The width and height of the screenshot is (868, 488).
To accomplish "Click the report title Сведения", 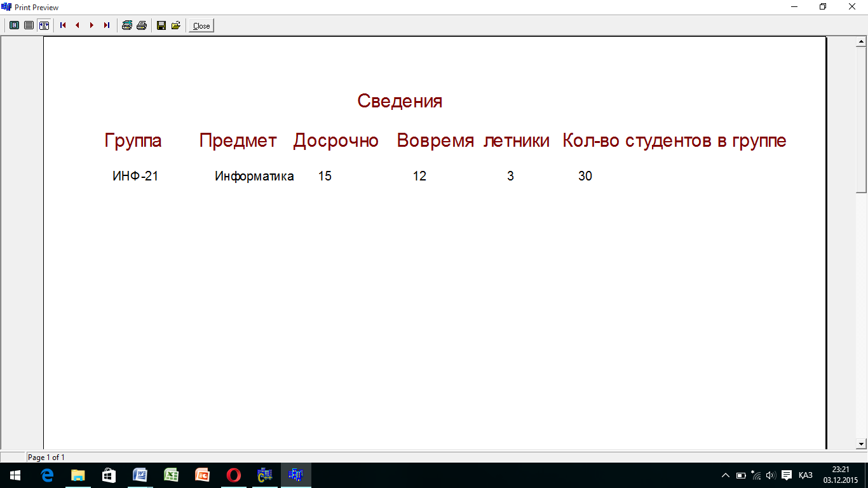I will click(x=400, y=101).
